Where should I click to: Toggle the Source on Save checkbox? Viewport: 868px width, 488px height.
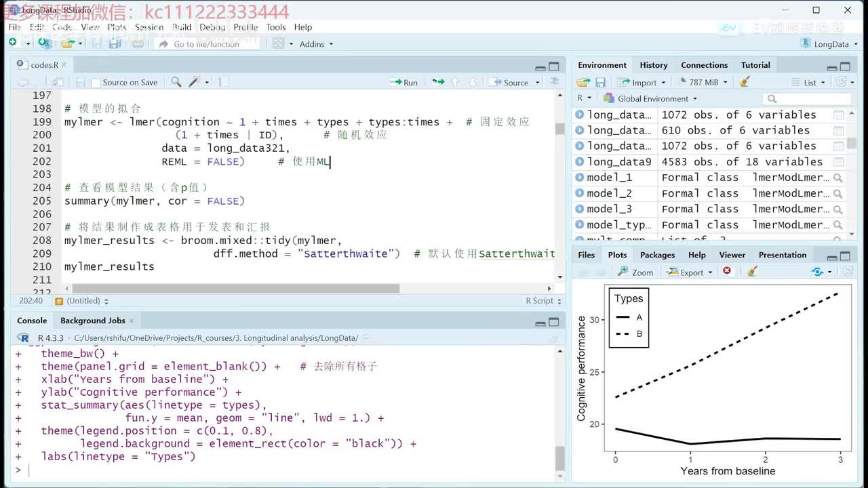tap(96, 83)
